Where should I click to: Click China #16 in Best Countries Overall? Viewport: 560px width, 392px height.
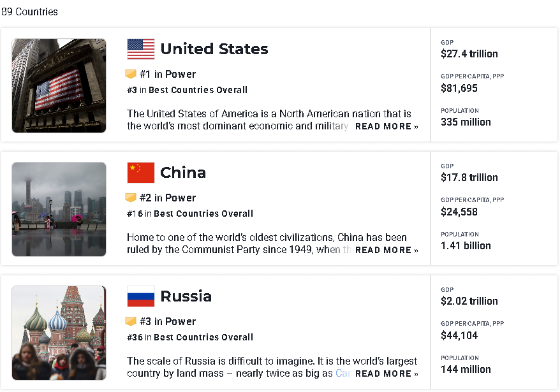(x=190, y=214)
